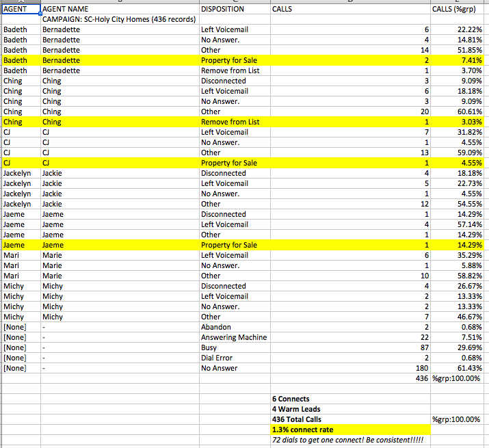Click the 22 calls cell for Answering Machine

(350, 338)
